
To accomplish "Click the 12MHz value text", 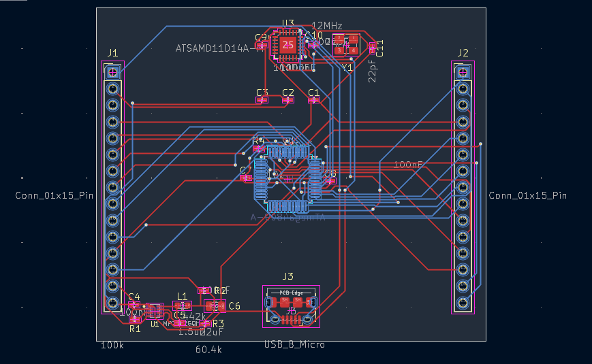I will pos(327,26).
